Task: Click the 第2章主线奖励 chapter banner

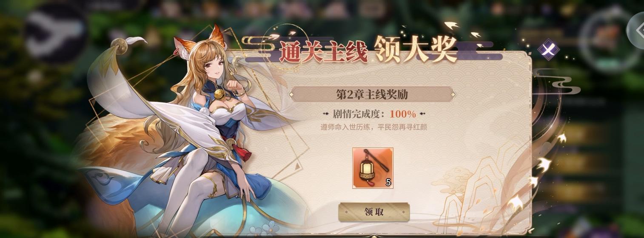Action: (372, 94)
